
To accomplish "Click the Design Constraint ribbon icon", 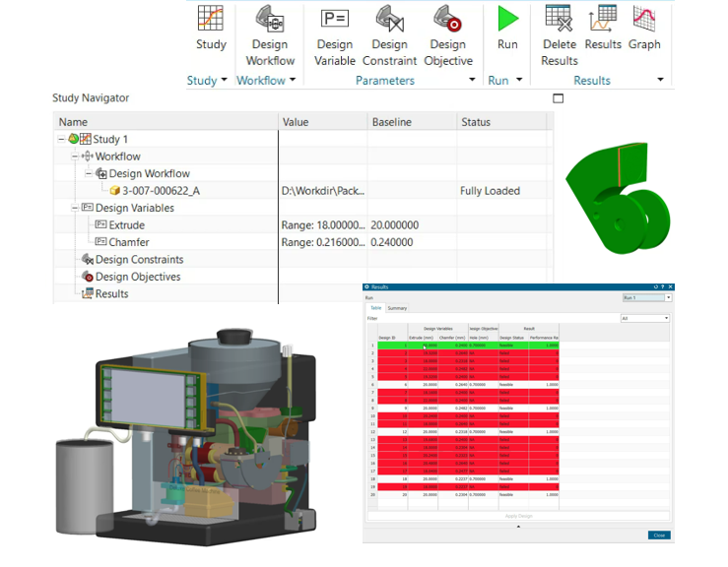I will [389, 21].
